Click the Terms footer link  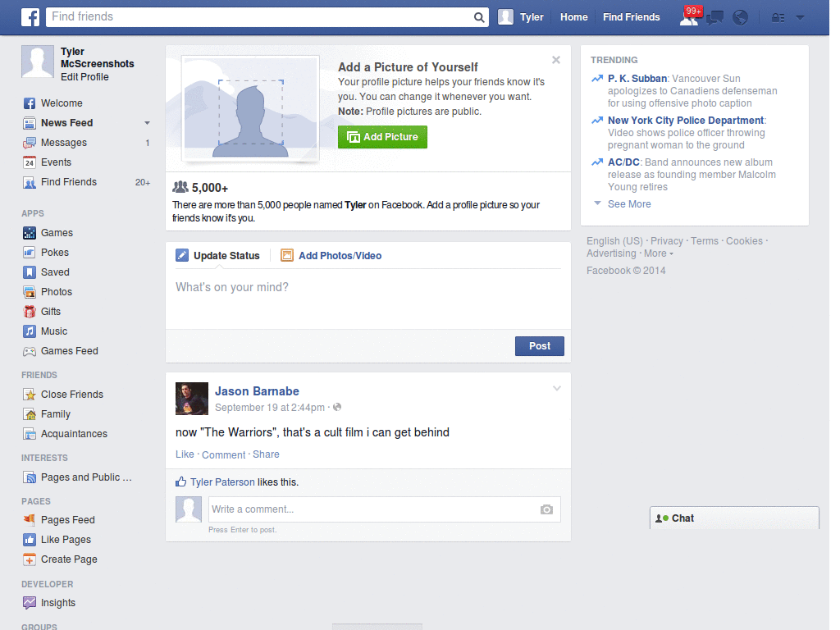click(704, 241)
